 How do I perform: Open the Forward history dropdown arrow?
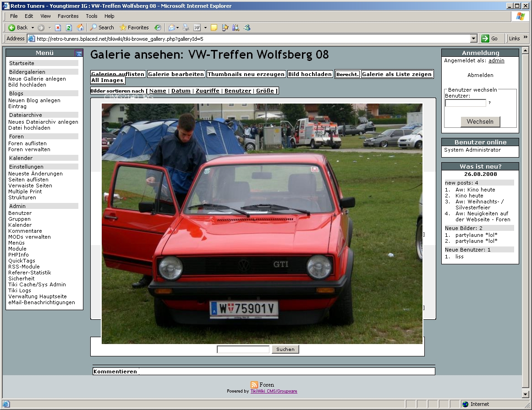(49, 27)
